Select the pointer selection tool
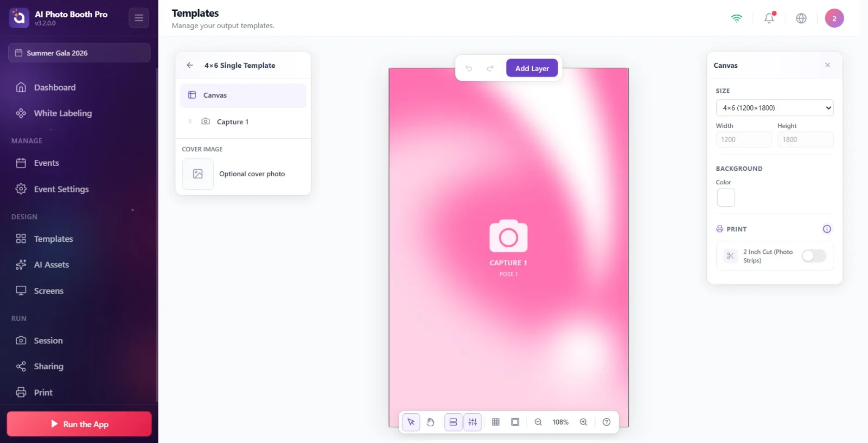Image resolution: width=868 pixels, height=443 pixels. (x=411, y=422)
